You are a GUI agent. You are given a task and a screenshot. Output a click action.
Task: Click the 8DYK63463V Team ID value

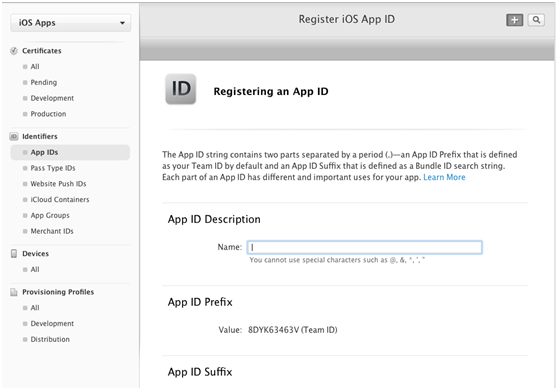coord(293,330)
